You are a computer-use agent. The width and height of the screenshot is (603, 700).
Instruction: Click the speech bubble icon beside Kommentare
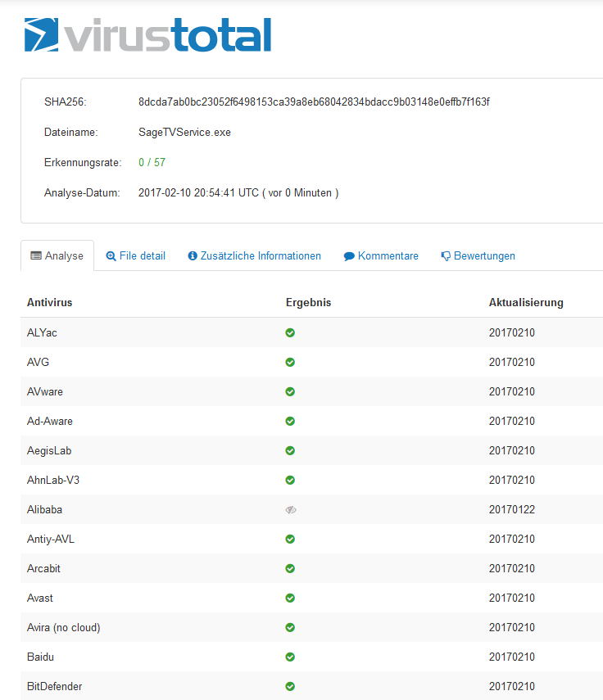349,256
